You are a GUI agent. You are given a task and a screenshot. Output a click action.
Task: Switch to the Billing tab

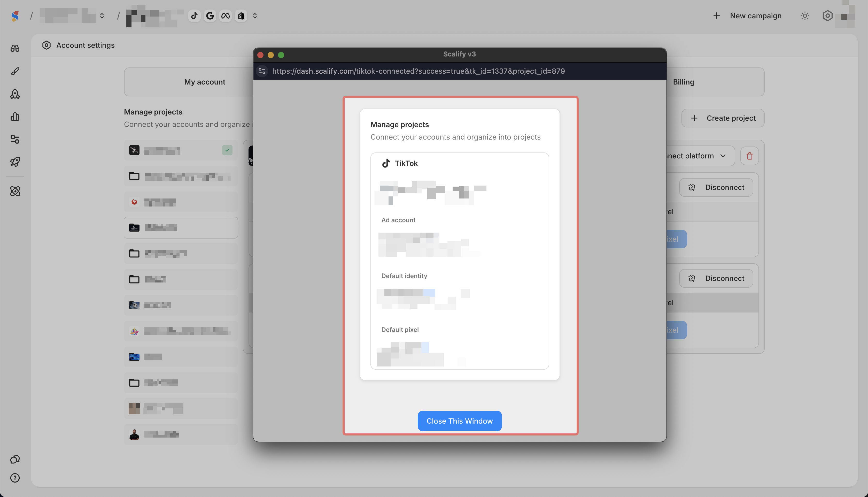tap(683, 82)
